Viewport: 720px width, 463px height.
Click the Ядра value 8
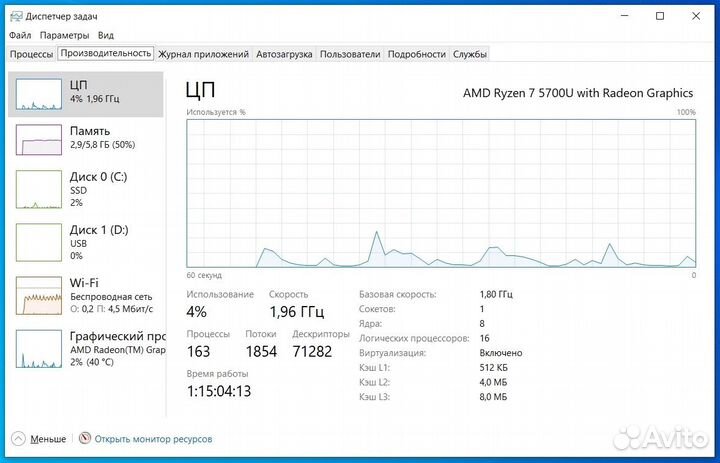coord(482,324)
